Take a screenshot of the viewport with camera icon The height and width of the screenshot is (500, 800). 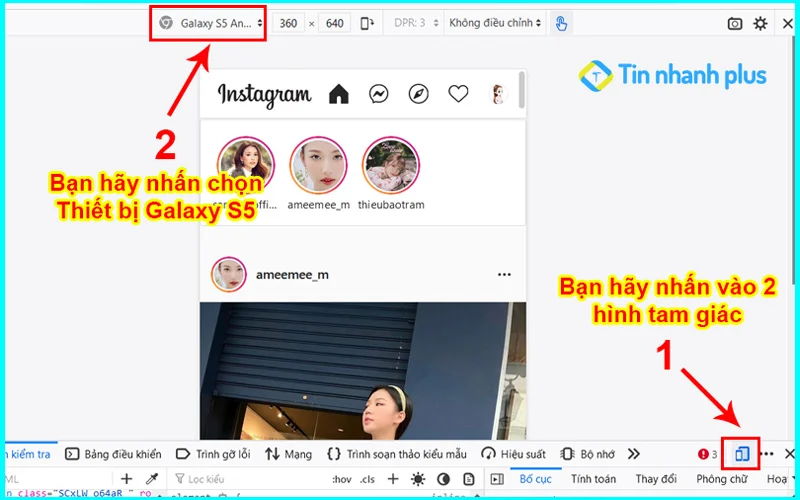click(x=735, y=23)
